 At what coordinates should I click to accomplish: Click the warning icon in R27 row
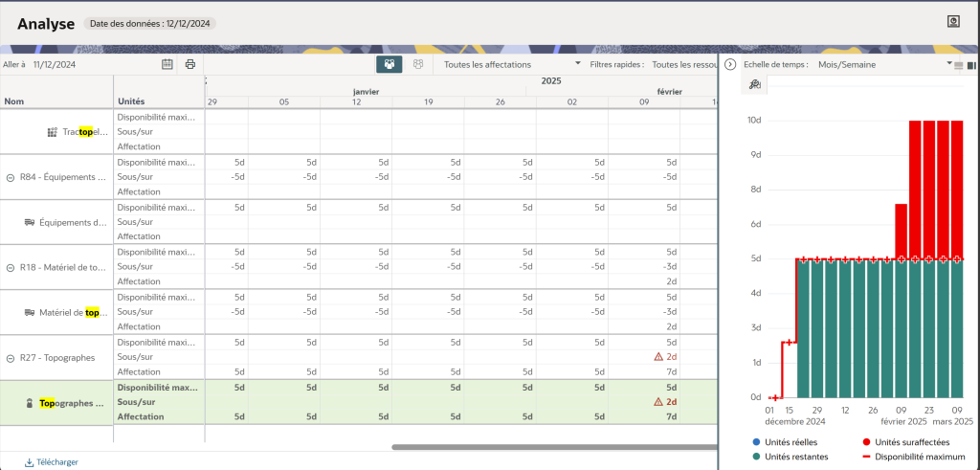658,356
